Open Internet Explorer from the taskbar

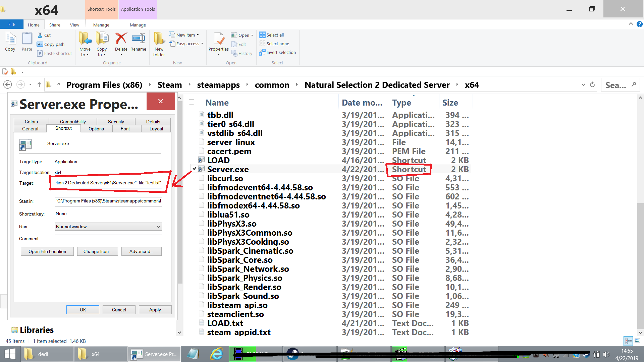[217, 354]
